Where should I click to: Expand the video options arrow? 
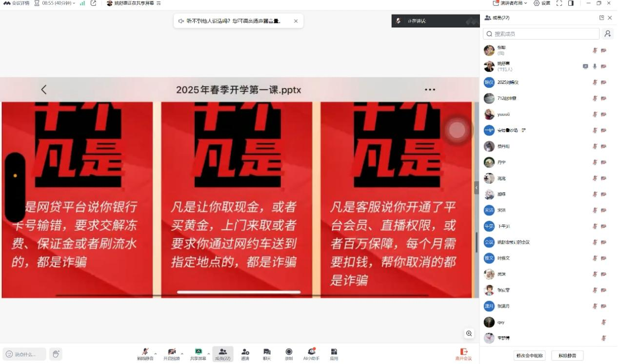(x=182, y=353)
